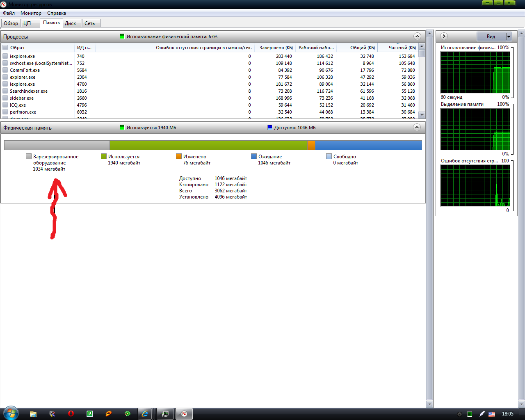Sort by Завершено (КБ) column header
The height and width of the screenshot is (420, 525).
[x=275, y=48]
